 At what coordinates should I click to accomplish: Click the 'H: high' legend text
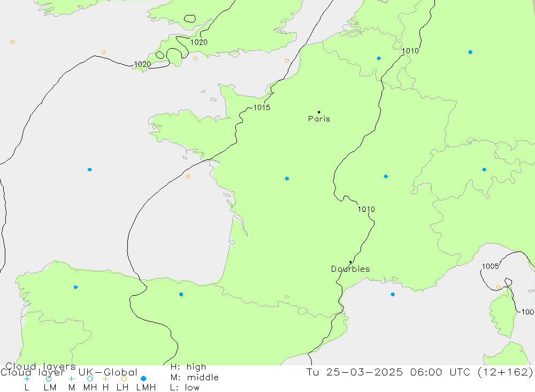(x=188, y=367)
